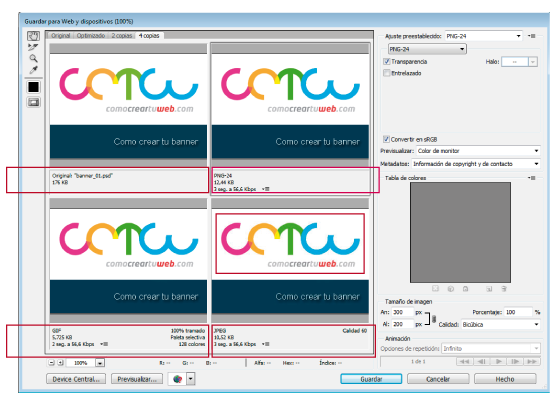The image size is (555, 403).
Task: Toggle Convertir en sRGB checkbox
Action: (x=387, y=139)
